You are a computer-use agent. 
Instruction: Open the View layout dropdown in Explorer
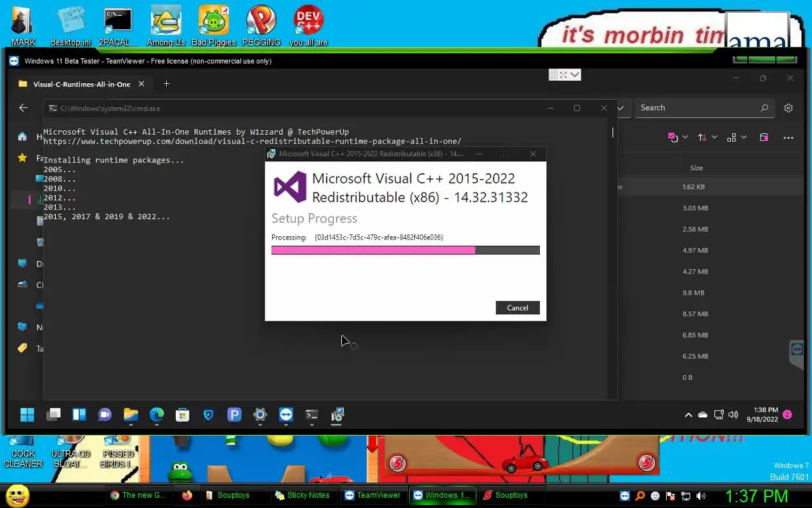click(x=737, y=137)
